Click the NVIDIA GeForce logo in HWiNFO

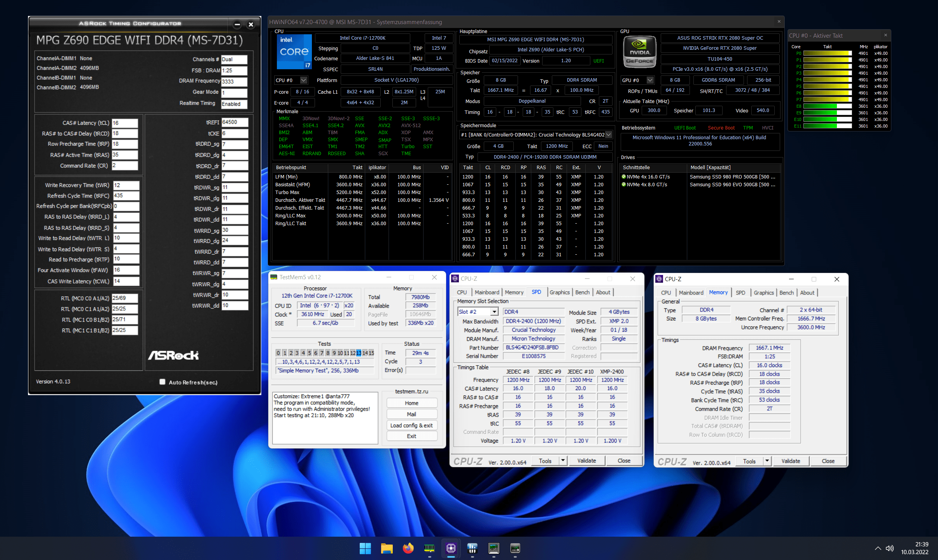639,52
